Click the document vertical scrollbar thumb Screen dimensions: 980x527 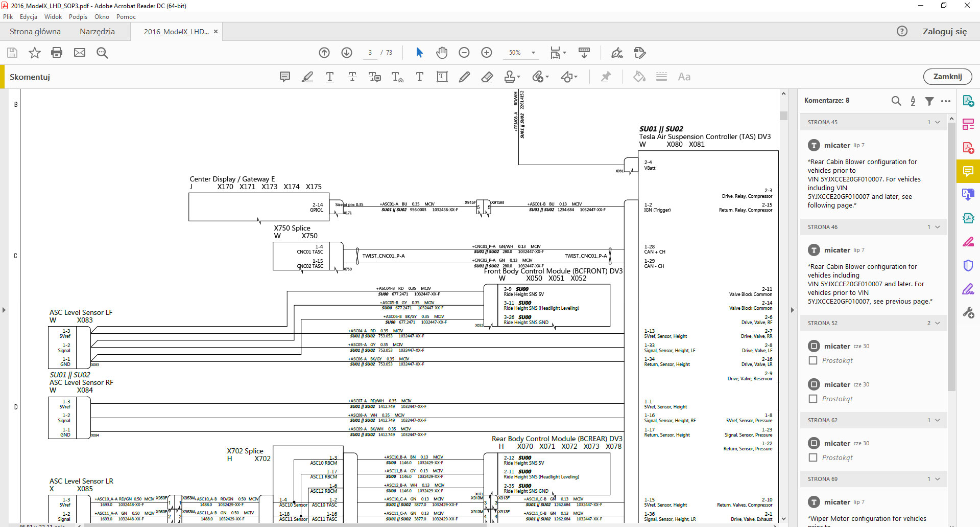(x=783, y=116)
